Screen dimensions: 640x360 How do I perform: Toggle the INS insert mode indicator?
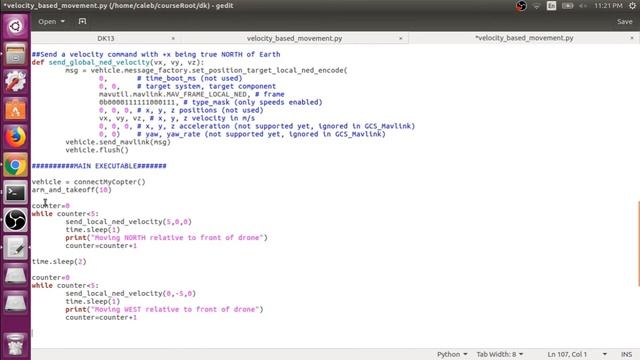click(x=626, y=354)
